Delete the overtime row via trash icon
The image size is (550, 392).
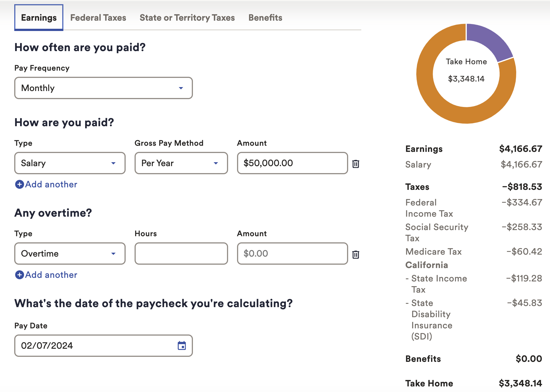click(355, 254)
